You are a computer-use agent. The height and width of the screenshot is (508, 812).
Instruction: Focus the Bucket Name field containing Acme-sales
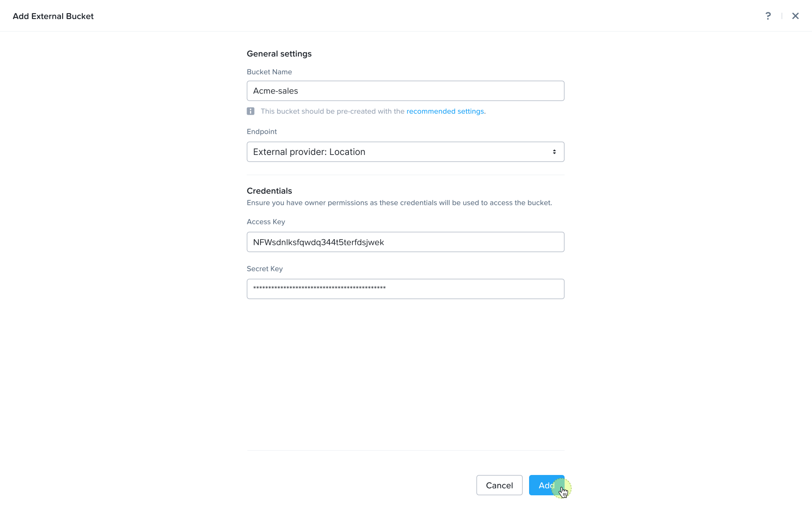click(406, 91)
